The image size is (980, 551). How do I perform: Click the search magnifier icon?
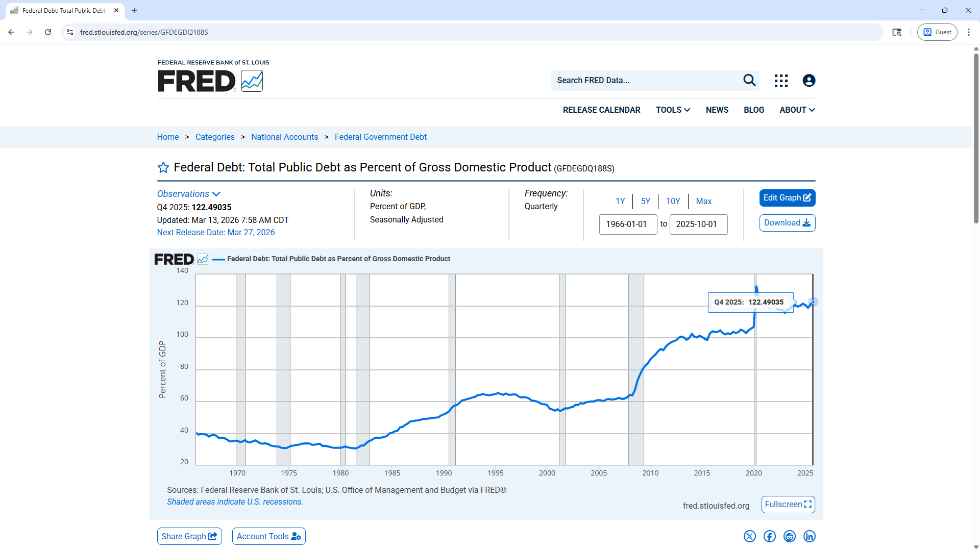pyautogui.click(x=749, y=80)
